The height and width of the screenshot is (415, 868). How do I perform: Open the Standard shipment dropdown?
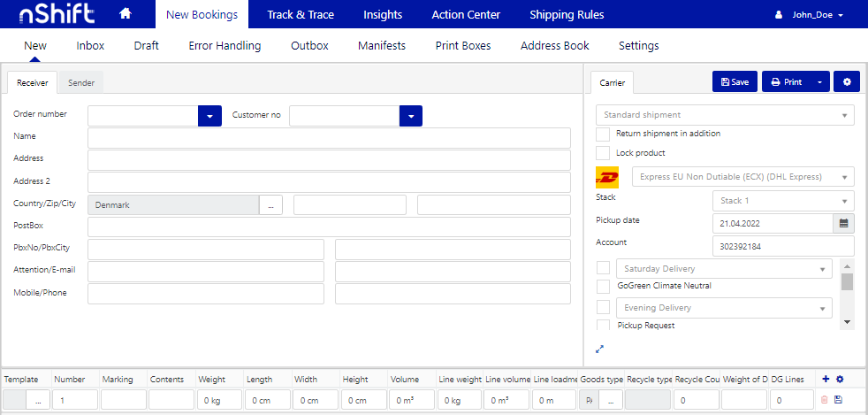[x=725, y=115]
